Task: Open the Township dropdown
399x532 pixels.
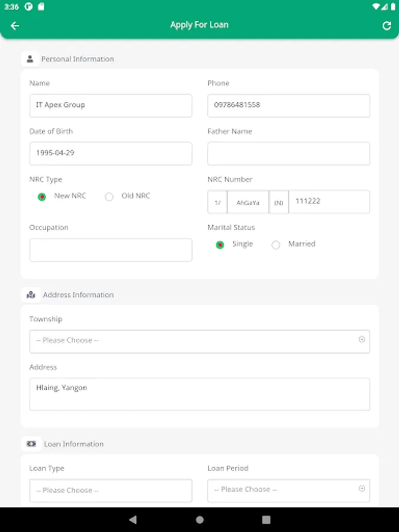Action: tap(199, 341)
